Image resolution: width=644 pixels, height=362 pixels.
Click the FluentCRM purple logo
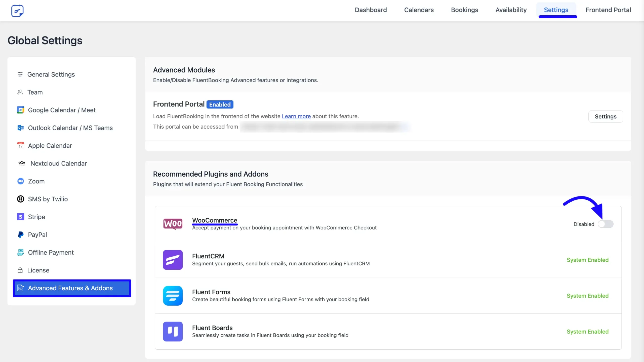pyautogui.click(x=173, y=260)
